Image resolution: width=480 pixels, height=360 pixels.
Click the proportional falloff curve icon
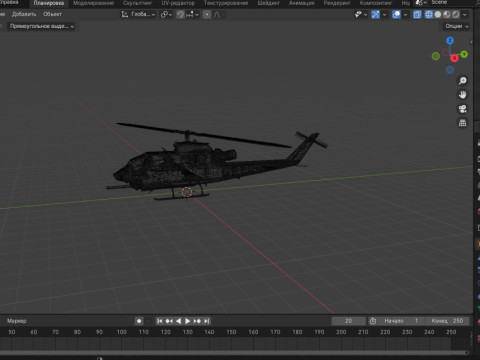(217, 15)
